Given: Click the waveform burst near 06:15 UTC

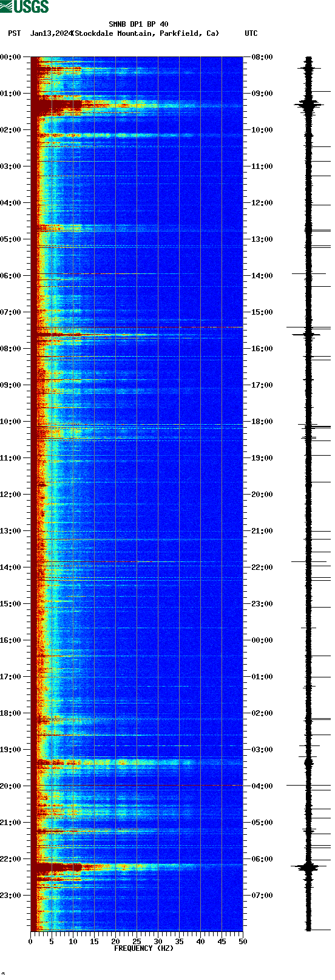Looking at the screenshot, I should [308, 868].
